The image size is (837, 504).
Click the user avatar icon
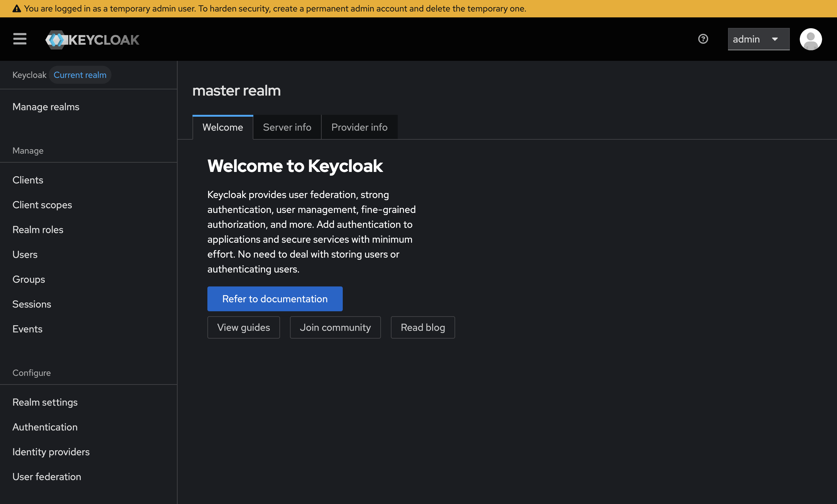tap(811, 39)
